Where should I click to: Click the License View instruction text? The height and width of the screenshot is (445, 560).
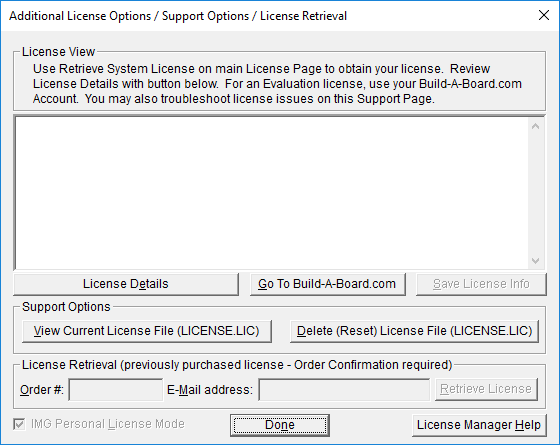[277, 84]
